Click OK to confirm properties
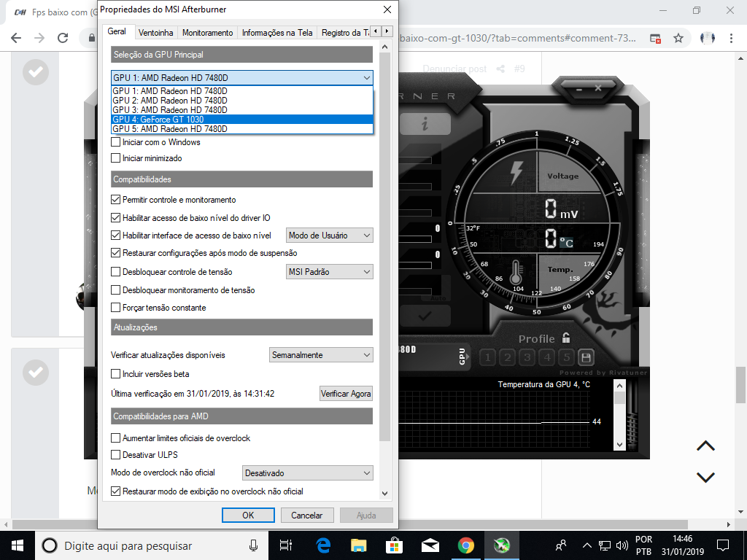 point(248,516)
